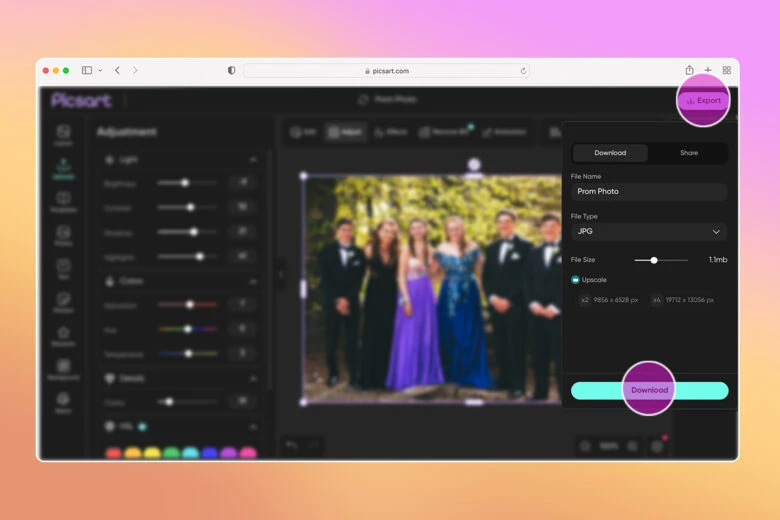
Task: Click the rotate handle above the photo
Action: pyautogui.click(x=474, y=164)
